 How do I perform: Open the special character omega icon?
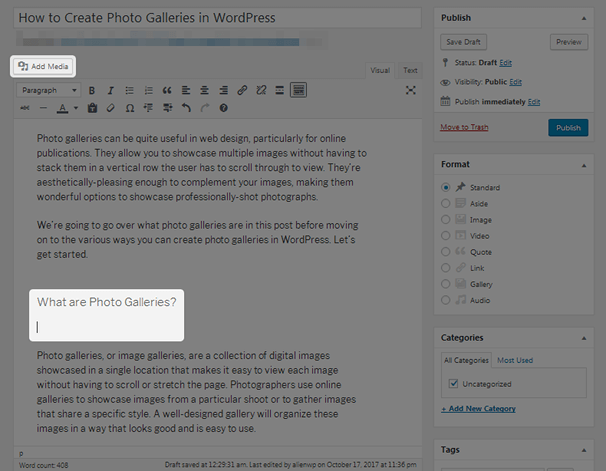[130, 108]
